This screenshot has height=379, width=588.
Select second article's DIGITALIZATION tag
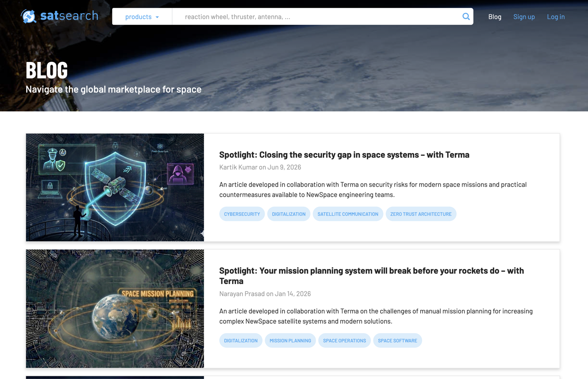tap(241, 341)
